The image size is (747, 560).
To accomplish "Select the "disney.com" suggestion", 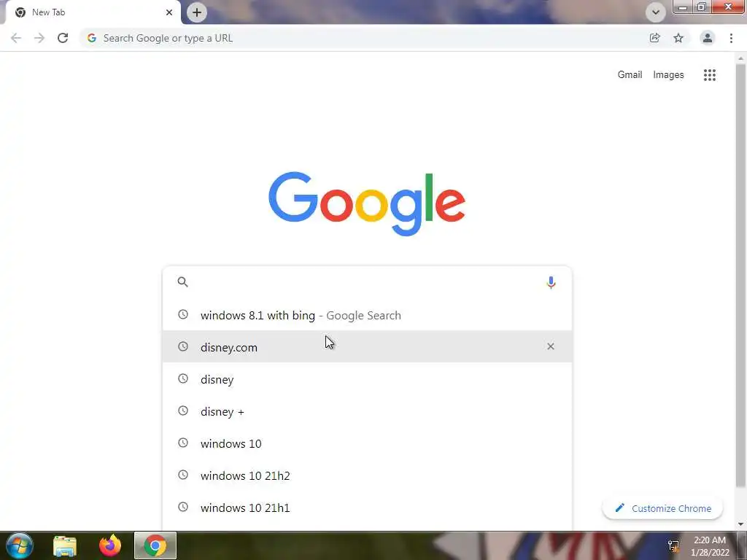I will click(367, 346).
